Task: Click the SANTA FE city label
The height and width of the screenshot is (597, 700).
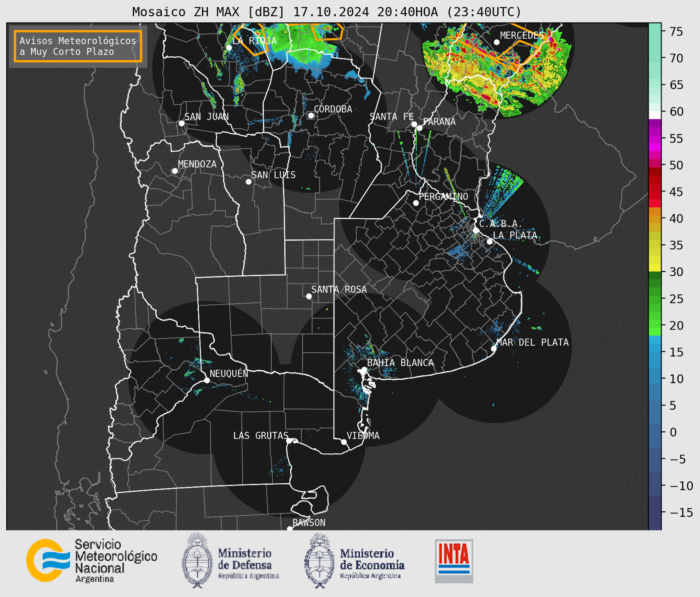Action: [x=392, y=117]
